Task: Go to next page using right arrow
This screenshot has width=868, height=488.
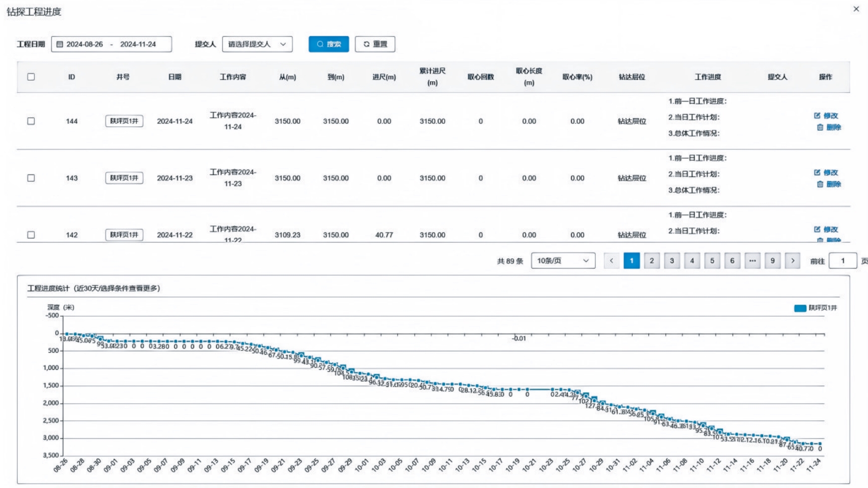Action: click(793, 261)
